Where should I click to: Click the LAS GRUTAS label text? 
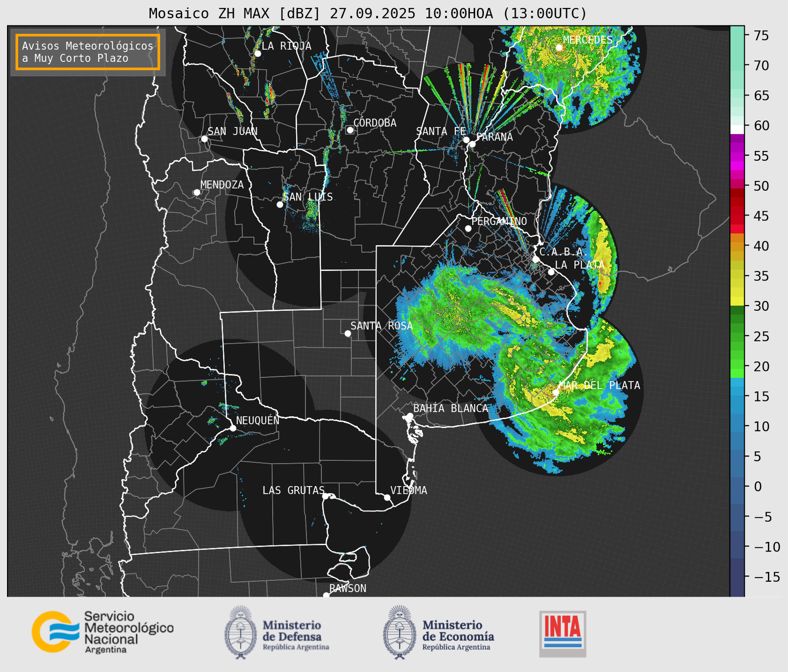pyautogui.click(x=293, y=490)
